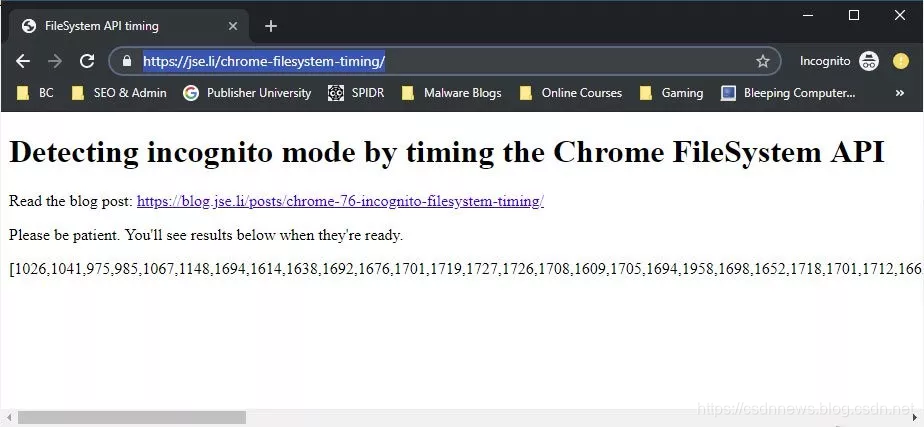The image size is (924, 427).
Task: Minimize the Chrome window
Action: pyautogui.click(x=808, y=15)
